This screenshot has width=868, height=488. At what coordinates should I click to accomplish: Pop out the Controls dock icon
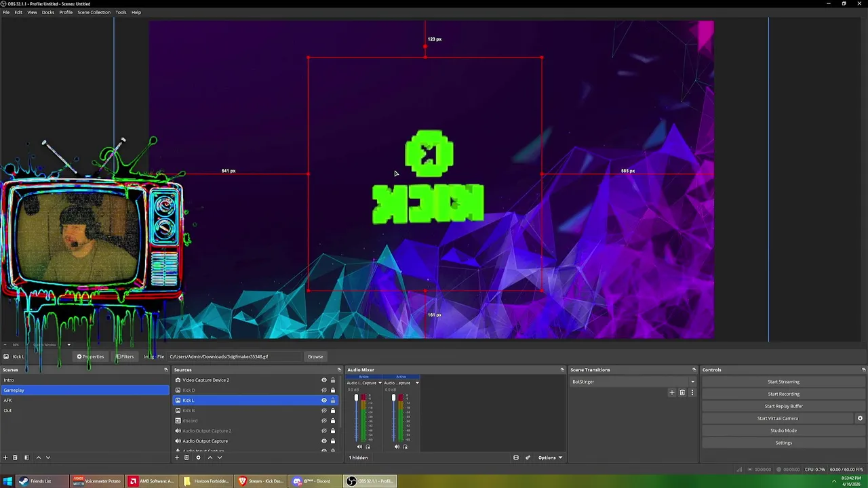(x=863, y=370)
